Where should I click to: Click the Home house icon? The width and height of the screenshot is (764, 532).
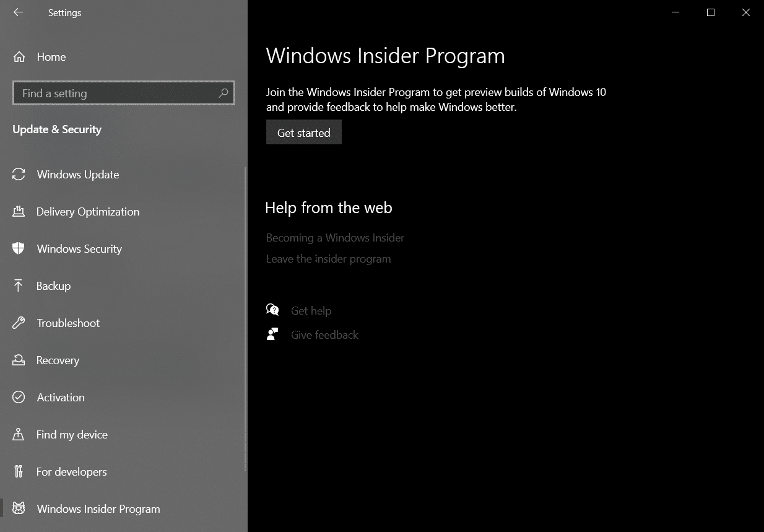click(x=19, y=57)
